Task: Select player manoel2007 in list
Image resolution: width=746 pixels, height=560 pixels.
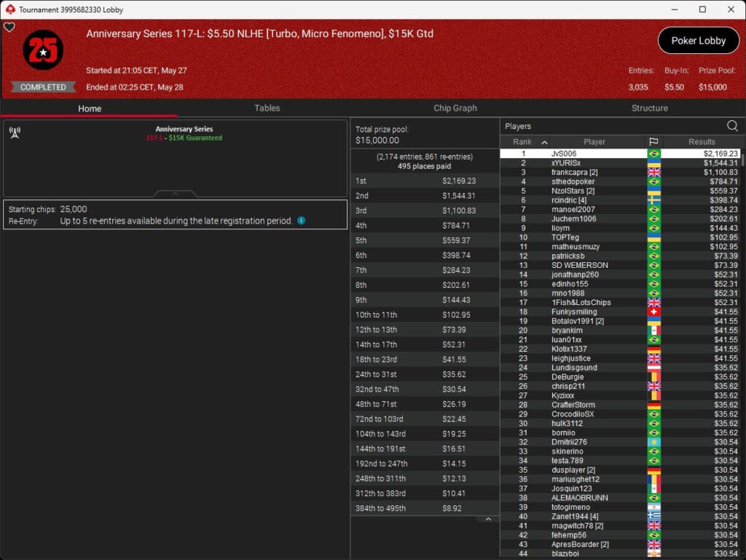Action: [x=621, y=209]
